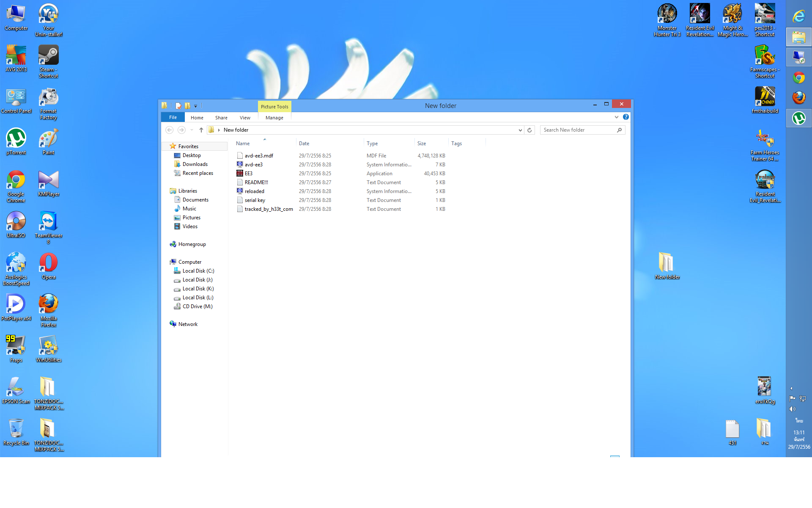Image resolution: width=812 pixels, height=508 pixels.
Task: Open the Help question mark icon
Action: coord(626,117)
